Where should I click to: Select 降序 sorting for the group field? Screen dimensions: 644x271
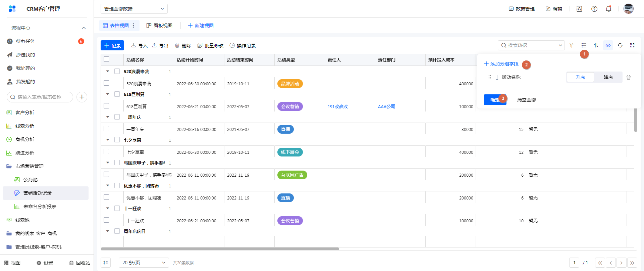coord(608,77)
